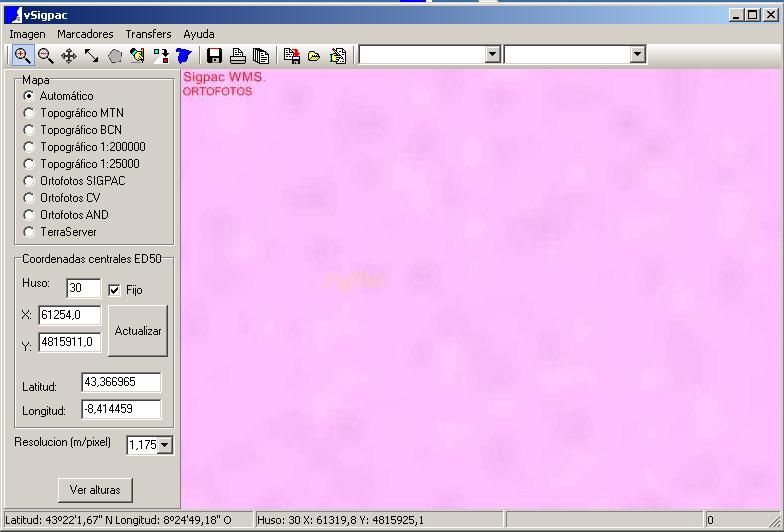Click the Ver alturas button
784x532 pixels.
(x=95, y=490)
